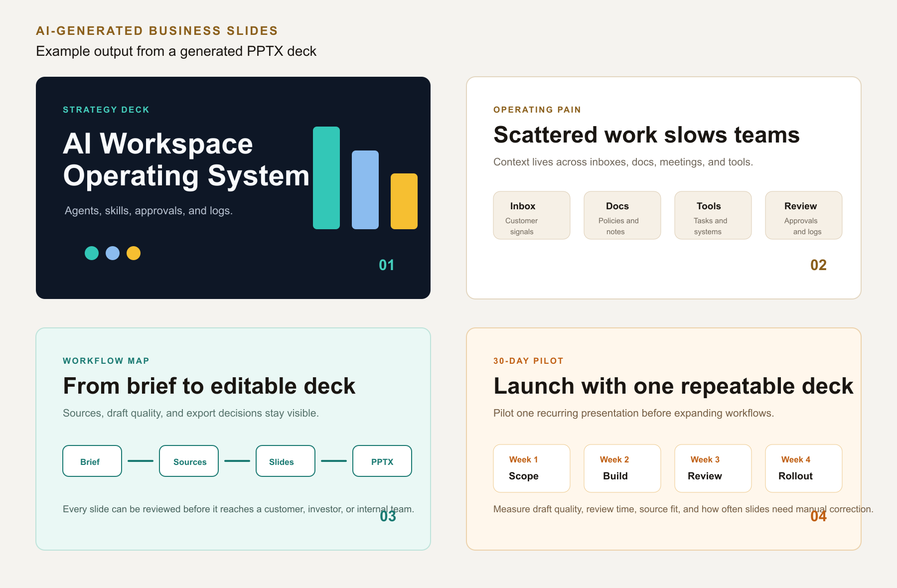The width and height of the screenshot is (897, 588).
Task: Click 'Context lives across inboxes' sentence
Action: pyautogui.click(x=623, y=162)
